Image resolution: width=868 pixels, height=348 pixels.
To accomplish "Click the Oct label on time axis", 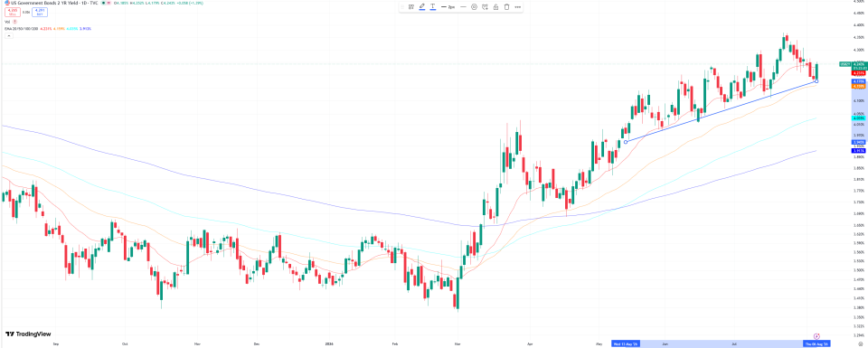I will pyautogui.click(x=125, y=344).
